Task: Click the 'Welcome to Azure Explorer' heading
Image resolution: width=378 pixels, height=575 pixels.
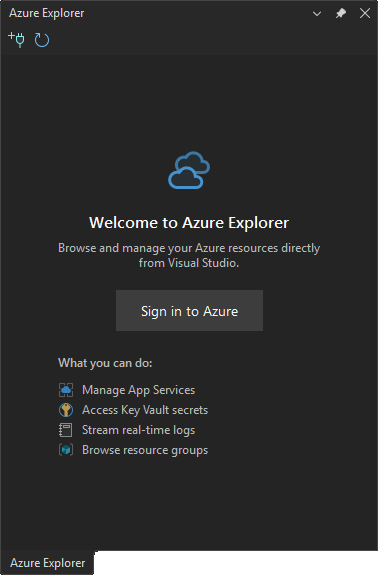Action: tap(189, 223)
